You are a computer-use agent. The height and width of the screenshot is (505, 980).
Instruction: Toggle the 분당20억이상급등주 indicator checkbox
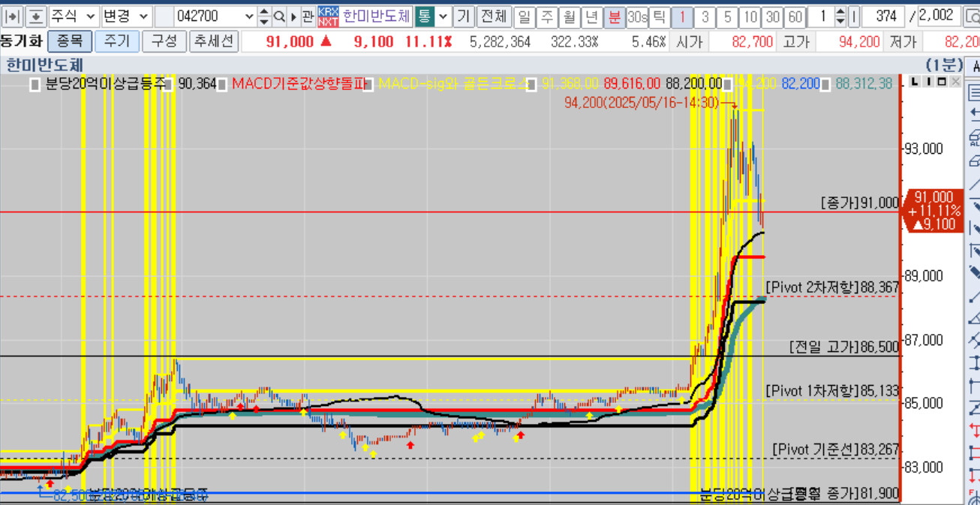tap(35, 84)
